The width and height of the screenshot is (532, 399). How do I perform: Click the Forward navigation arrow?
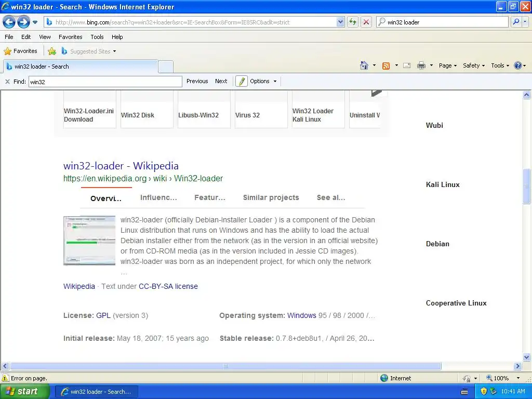pyautogui.click(x=23, y=22)
